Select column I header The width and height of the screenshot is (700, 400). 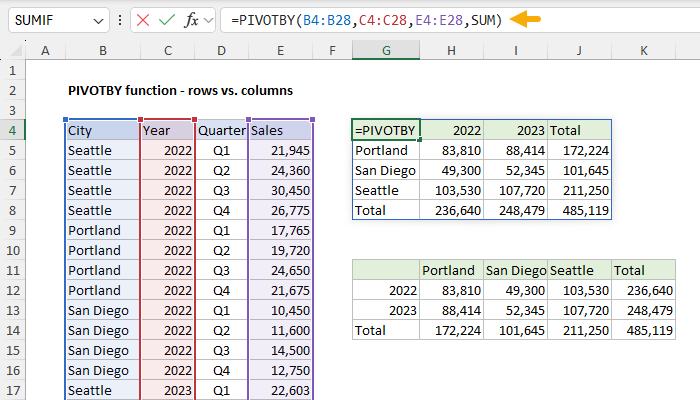516,50
